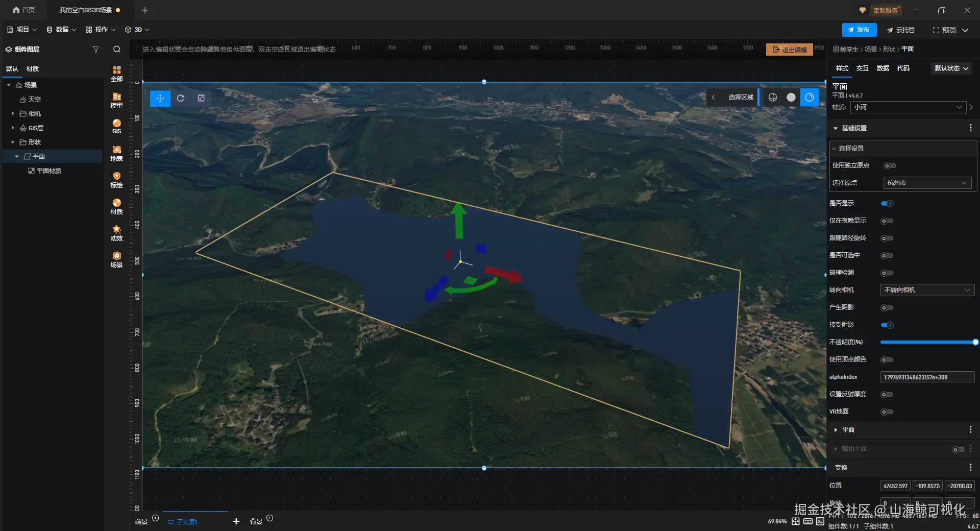Image resolution: width=980 pixels, height=531 pixels.
Task: Select the rotate gizmo tool
Action: tap(181, 98)
